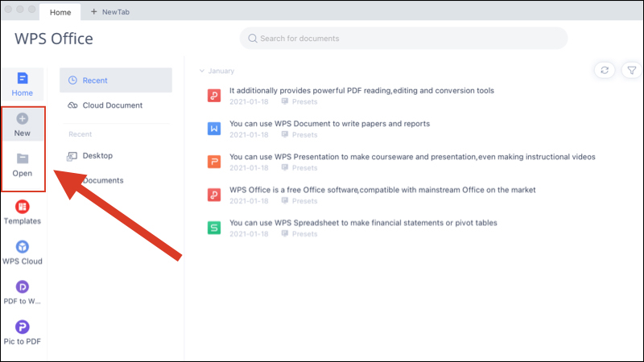644x362 pixels.
Task: Click the Writer icon of WPS Document file
Action: tap(214, 129)
